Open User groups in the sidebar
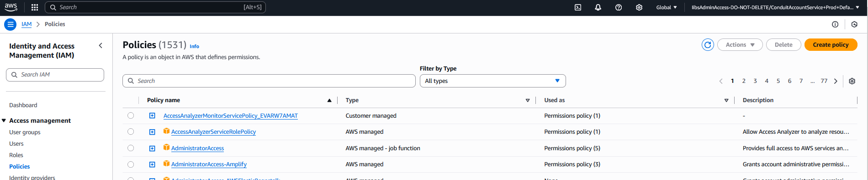This screenshot has height=180, width=868. [25, 132]
